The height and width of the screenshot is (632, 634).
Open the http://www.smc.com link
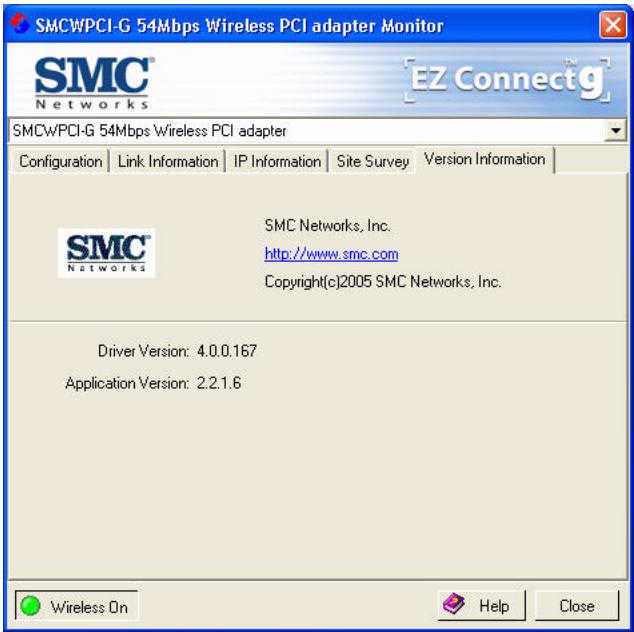coord(331,254)
